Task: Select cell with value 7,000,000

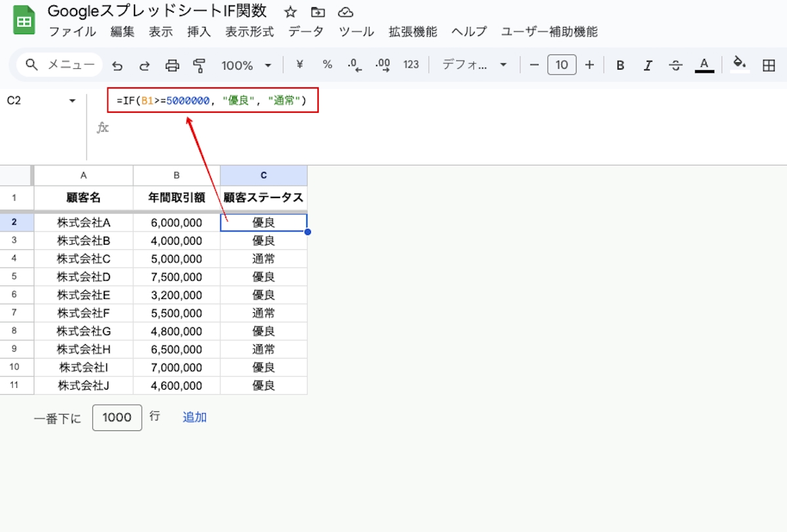Action: [176, 367]
